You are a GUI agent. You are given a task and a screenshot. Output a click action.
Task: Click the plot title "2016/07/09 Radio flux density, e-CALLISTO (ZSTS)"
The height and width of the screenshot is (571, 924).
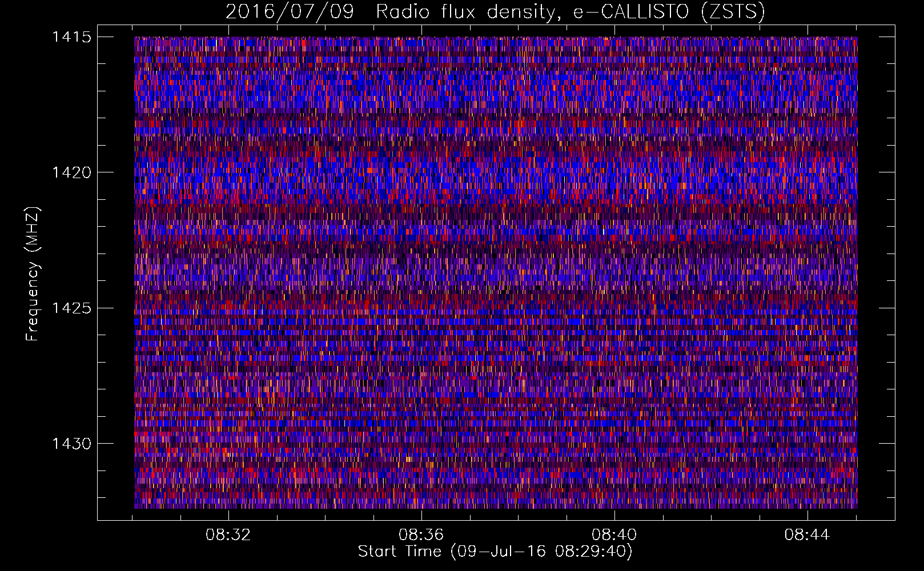pyautogui.click(x=495, y=12)
